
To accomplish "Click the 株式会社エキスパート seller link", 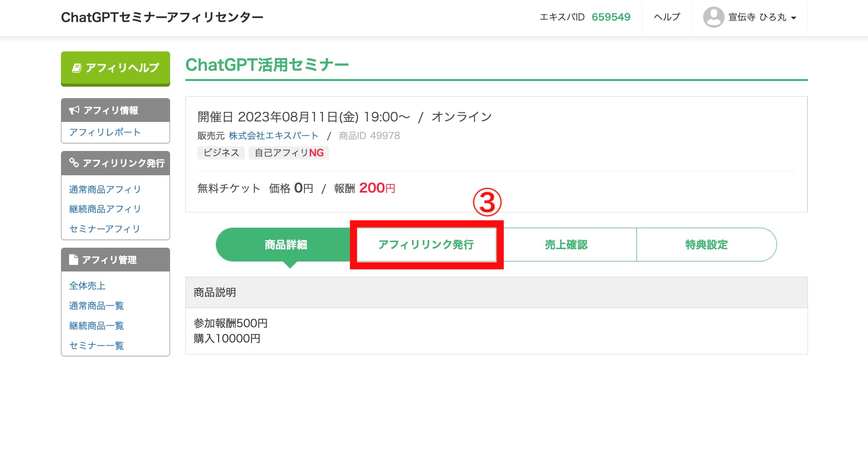I will click(273, 136).
